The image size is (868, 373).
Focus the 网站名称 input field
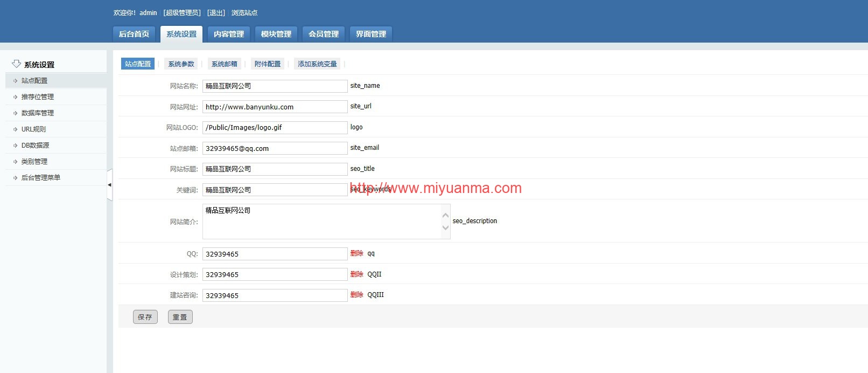[x=275, y=86]
